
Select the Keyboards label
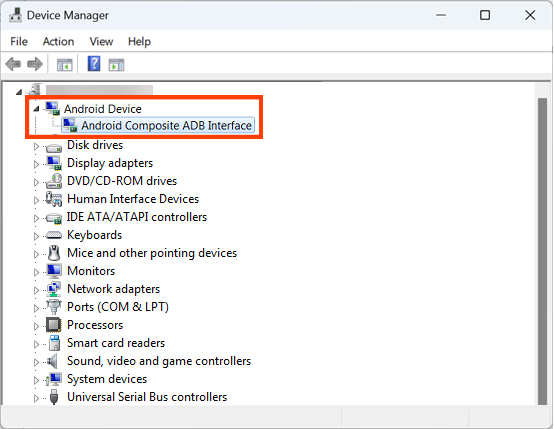pos(94,235)
